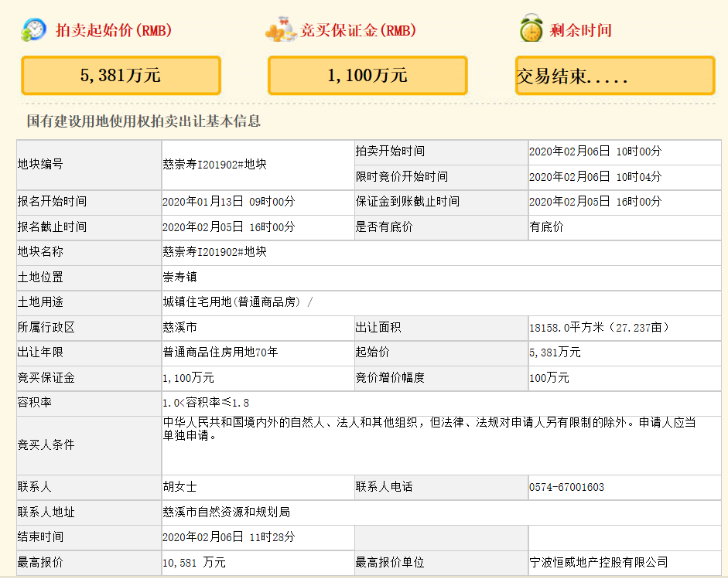Select the 出让年限 label

[x=40, y=353]
